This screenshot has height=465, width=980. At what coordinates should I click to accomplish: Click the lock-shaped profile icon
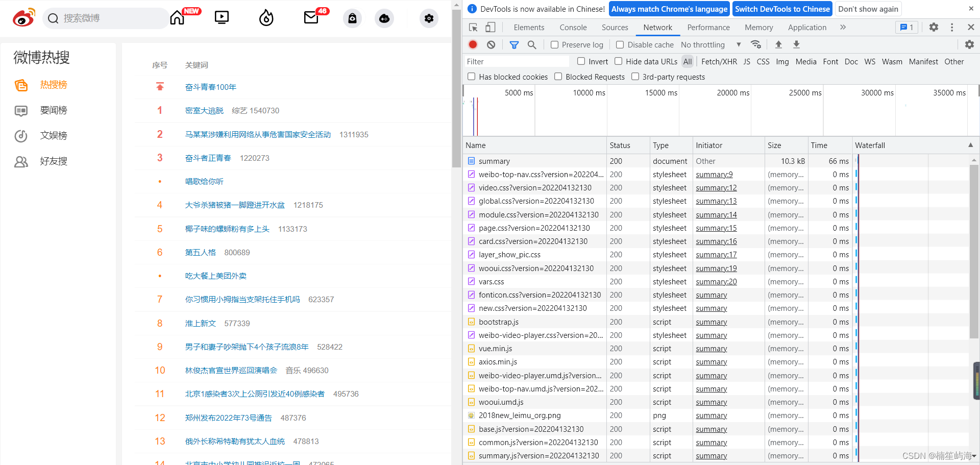click(x=352, y=18)
